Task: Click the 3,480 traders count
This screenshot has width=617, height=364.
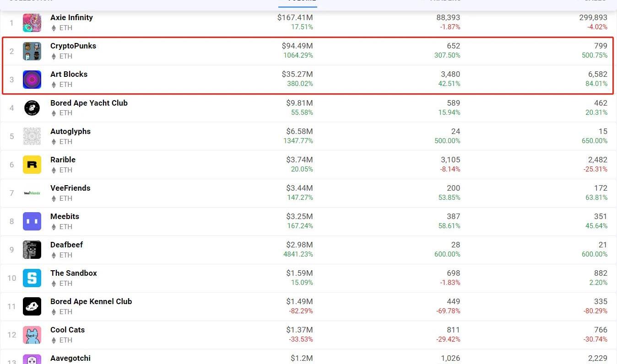Action: click(x=450, y=74)
